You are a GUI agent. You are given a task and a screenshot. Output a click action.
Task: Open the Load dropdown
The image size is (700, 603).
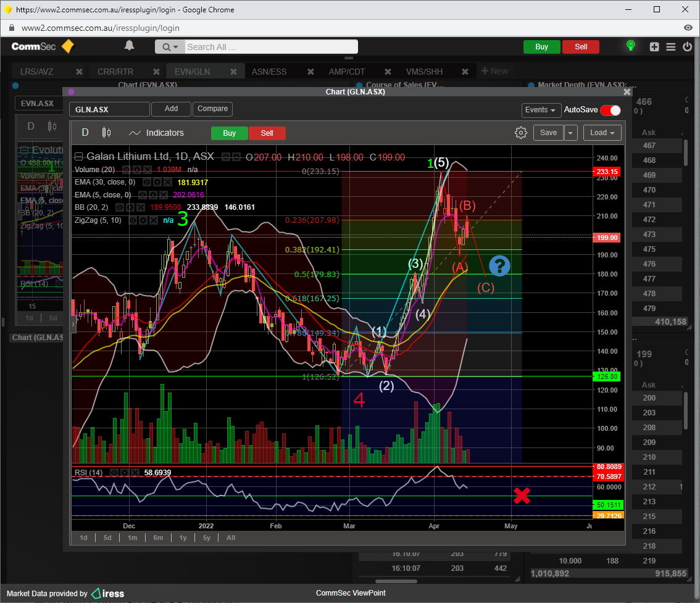coord(602,133)
